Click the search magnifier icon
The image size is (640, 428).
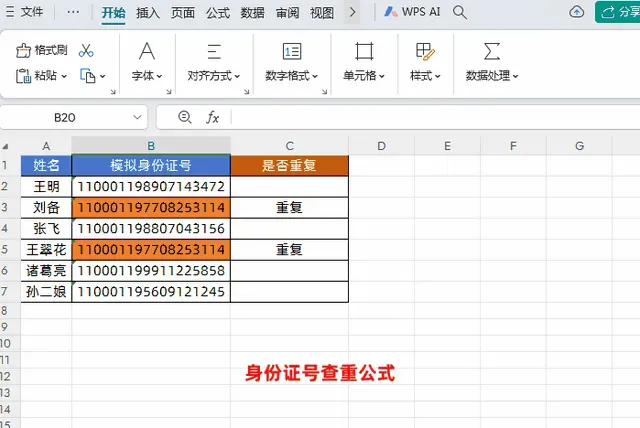(460, 12)
